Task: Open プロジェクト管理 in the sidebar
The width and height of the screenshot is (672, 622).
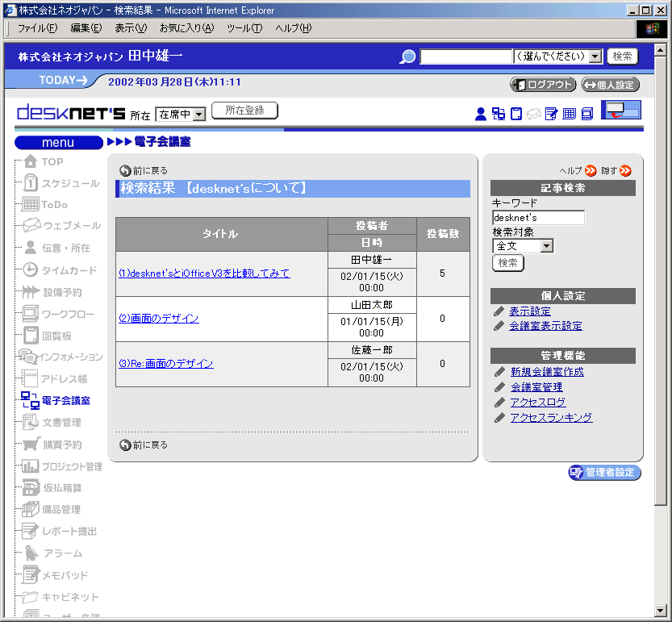Action: 62,466
